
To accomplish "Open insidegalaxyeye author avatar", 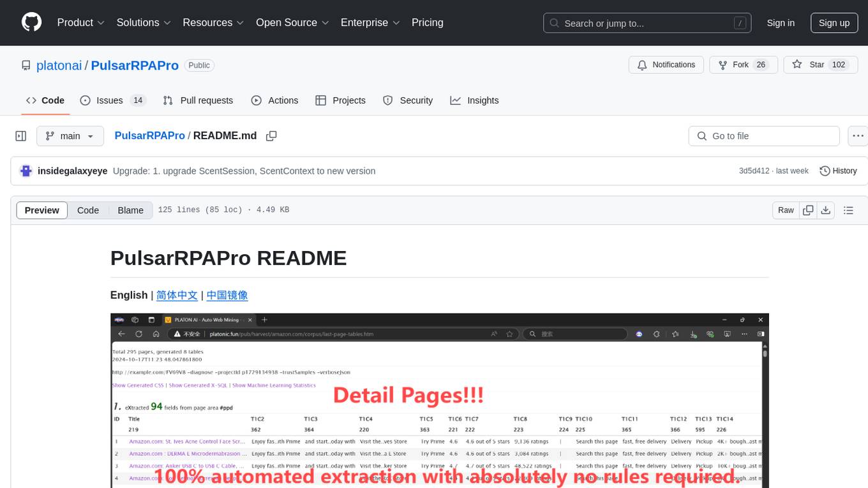I will point(26,171).
